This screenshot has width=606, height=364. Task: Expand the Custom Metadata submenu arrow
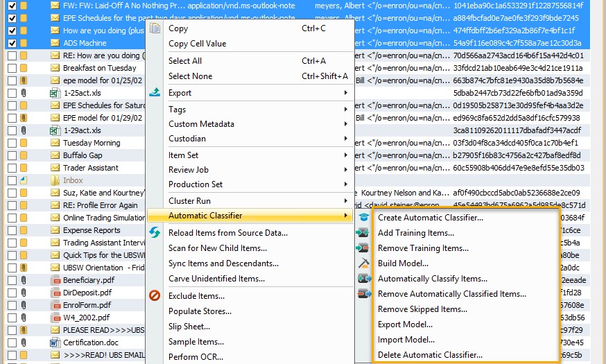(x=345, y=123)
